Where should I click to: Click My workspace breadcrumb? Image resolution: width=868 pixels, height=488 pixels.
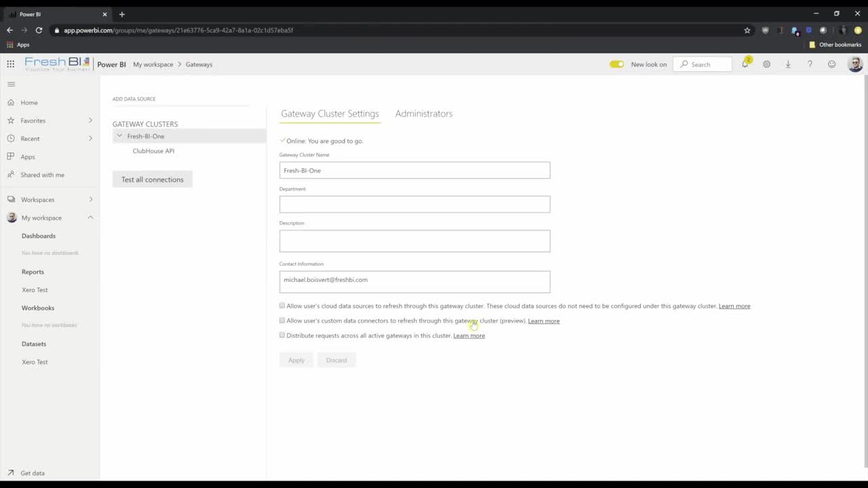153,64
